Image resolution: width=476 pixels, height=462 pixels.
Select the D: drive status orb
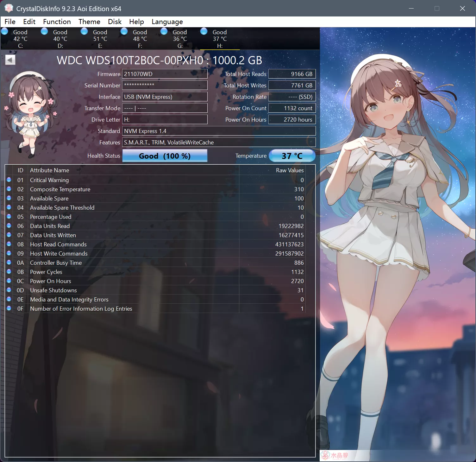click(x=45, y=31)
